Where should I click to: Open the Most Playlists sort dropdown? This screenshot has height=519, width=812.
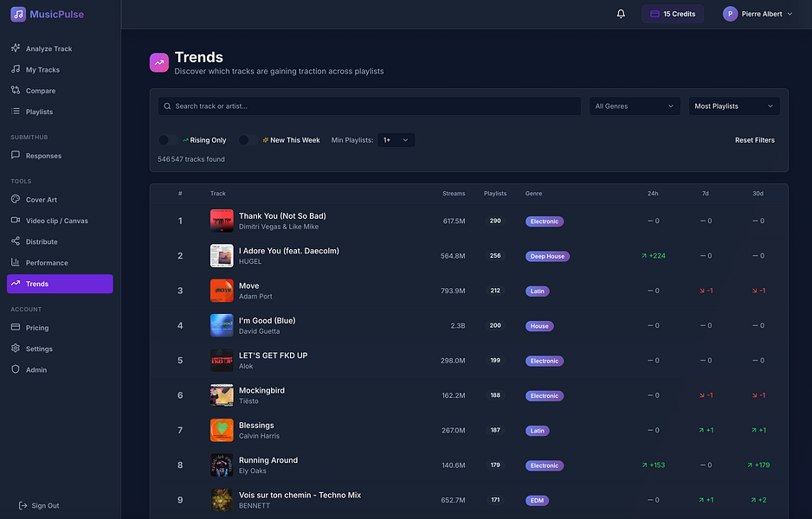[x=733, y=106]
